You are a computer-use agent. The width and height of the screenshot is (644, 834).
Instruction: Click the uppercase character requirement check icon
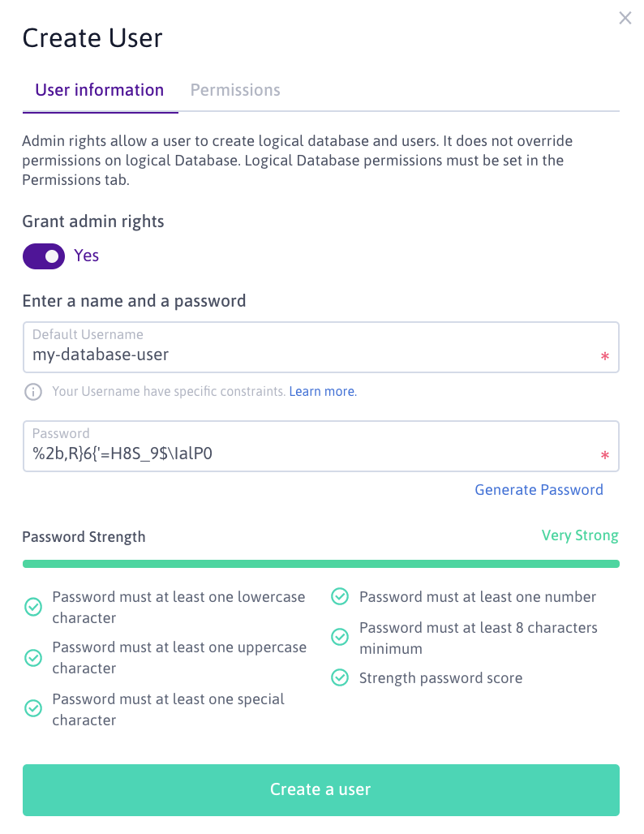[33, 658]
